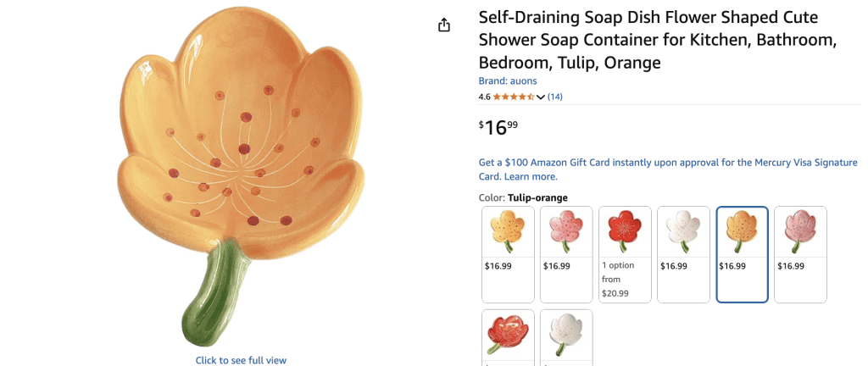Click the share icon beside the product title
The height and width of the screenshot is (366, 868).
coord(444,25)
